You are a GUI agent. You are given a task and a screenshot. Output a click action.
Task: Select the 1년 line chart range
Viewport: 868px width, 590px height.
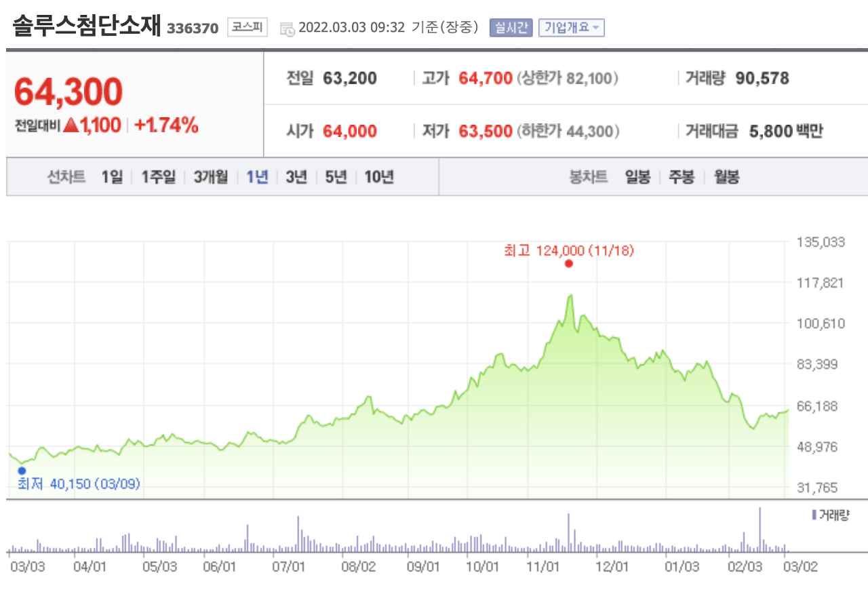coord(257,178)
